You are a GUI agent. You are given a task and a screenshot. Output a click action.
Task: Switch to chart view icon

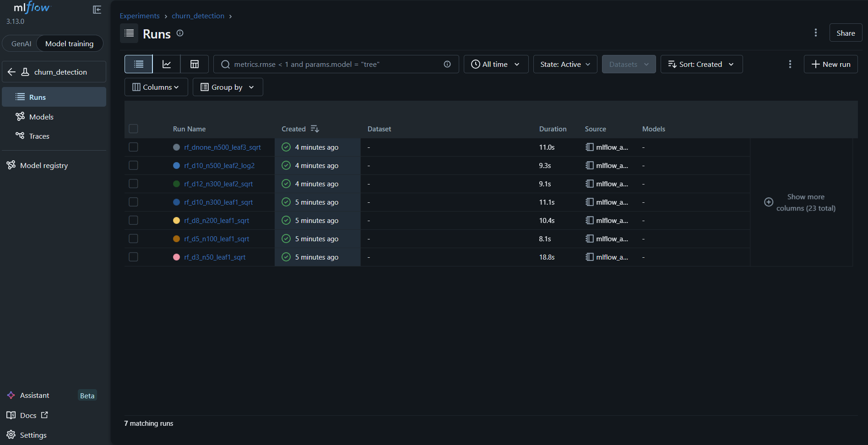click(x=167, y=64)
